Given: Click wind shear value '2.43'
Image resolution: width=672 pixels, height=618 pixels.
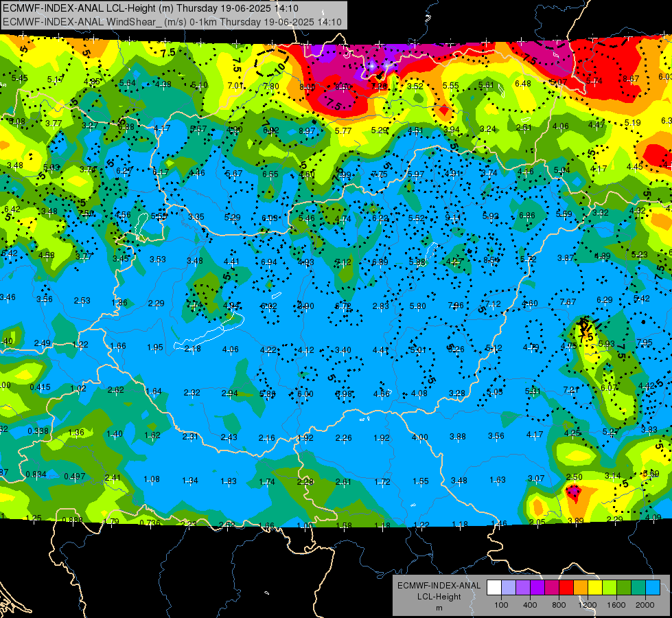Looking at the screenshot, I should pyautogui.click(x=229, y=437).
